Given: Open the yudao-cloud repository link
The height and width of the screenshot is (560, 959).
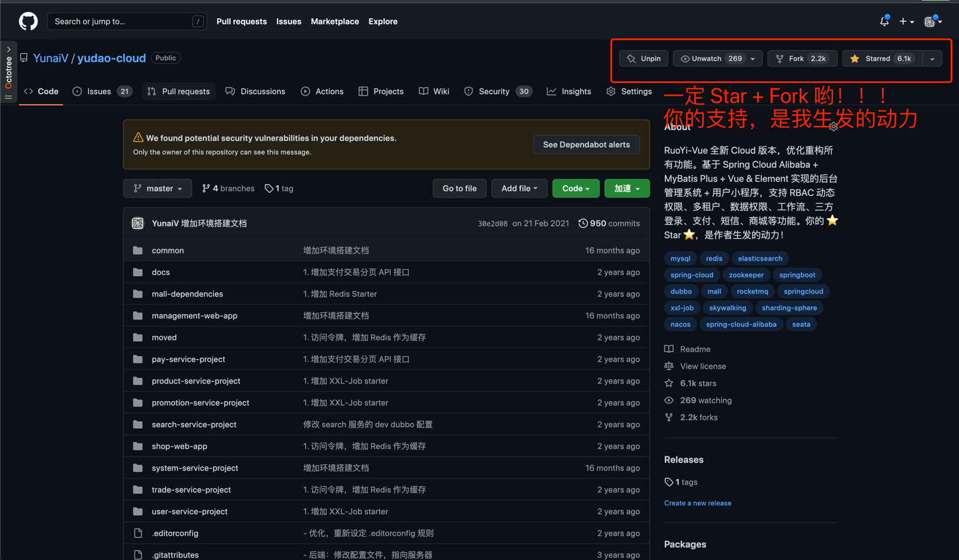Looking at the screenshot, I should point(111,58).
